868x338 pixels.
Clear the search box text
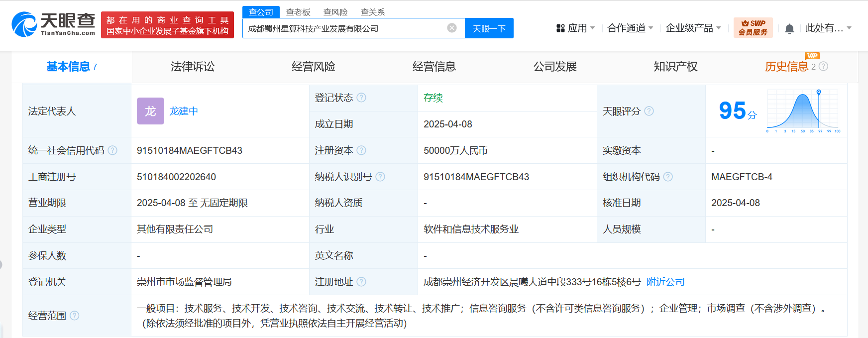coord(451,28)
